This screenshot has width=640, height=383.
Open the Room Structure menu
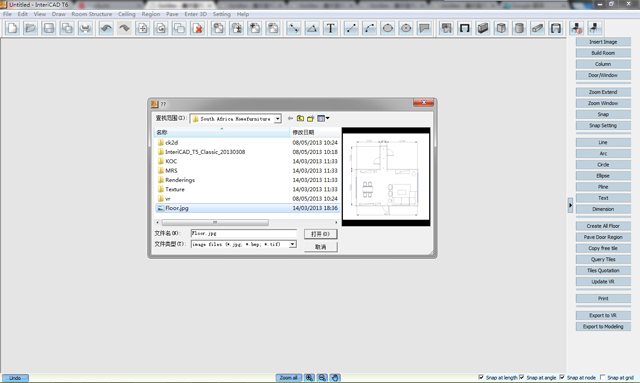pos(91,14)
